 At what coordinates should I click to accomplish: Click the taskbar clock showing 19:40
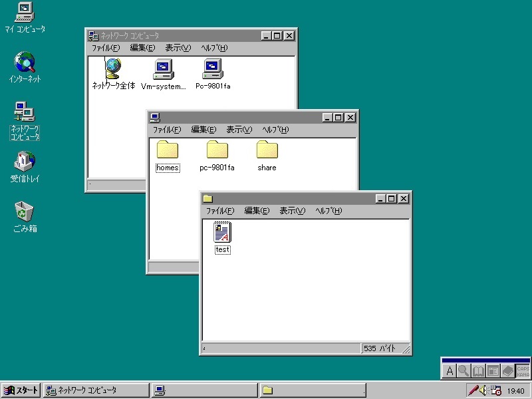pos(515,391)
